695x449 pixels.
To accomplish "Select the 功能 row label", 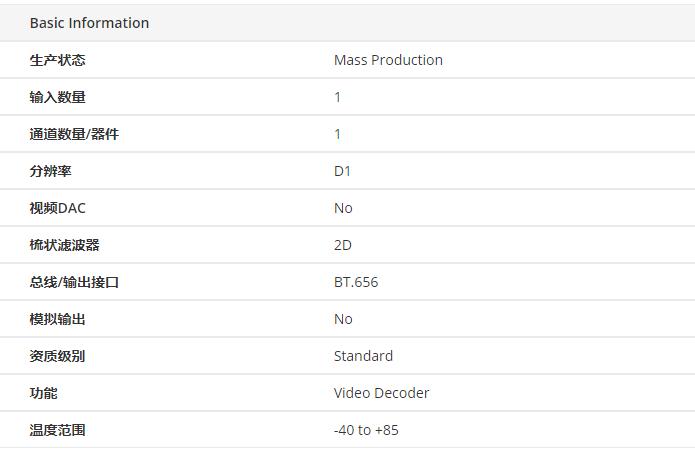I will [43, 393].
